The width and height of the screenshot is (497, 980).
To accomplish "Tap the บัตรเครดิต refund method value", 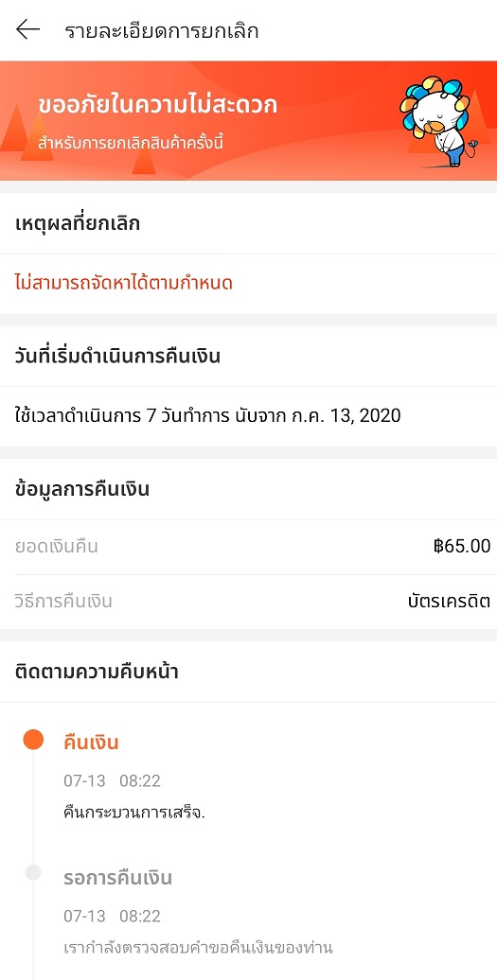I will pos(449,602).
